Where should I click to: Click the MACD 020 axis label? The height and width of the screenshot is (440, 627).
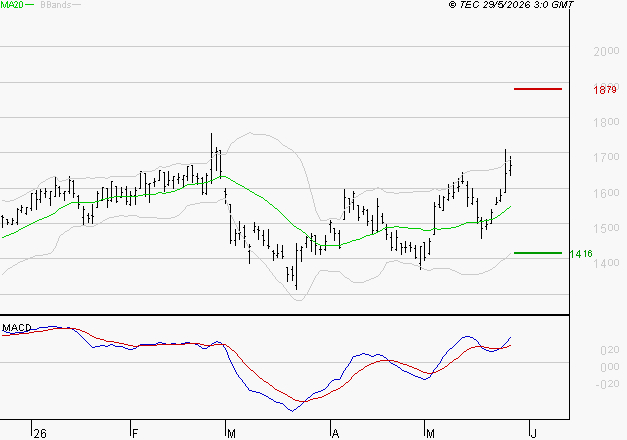(x=610, y=350)
